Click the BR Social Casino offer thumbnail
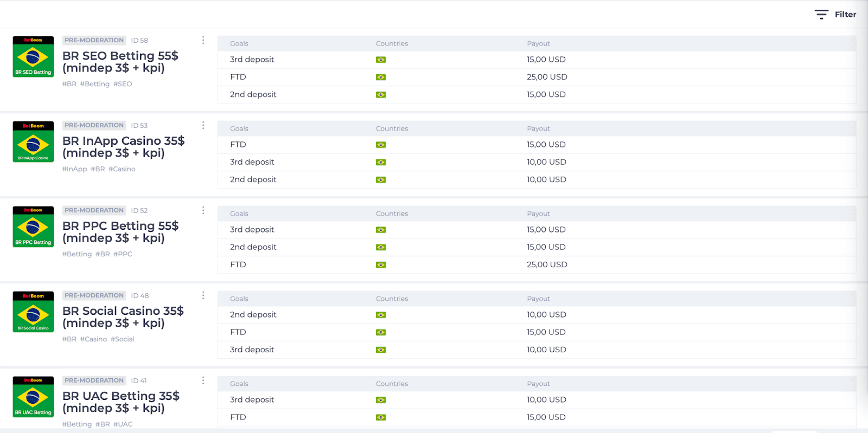Viewport: 868px width, 433px height. tap(33, 312)
